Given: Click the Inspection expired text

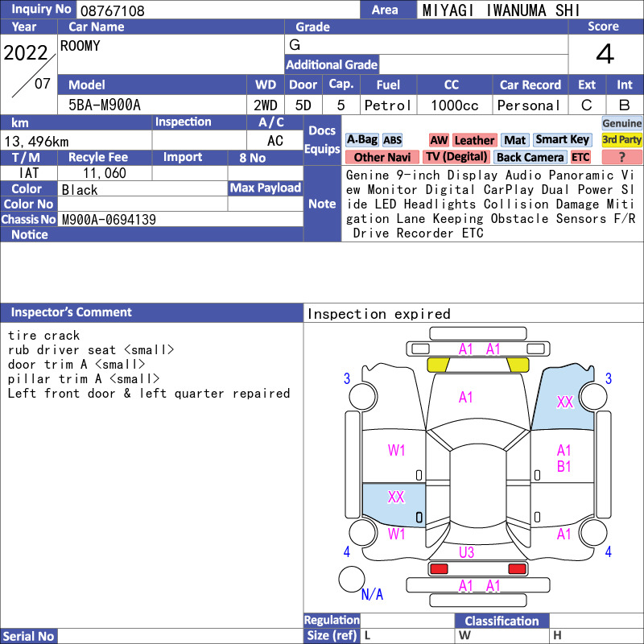Looking at the screenshot, I should point(378,314).
